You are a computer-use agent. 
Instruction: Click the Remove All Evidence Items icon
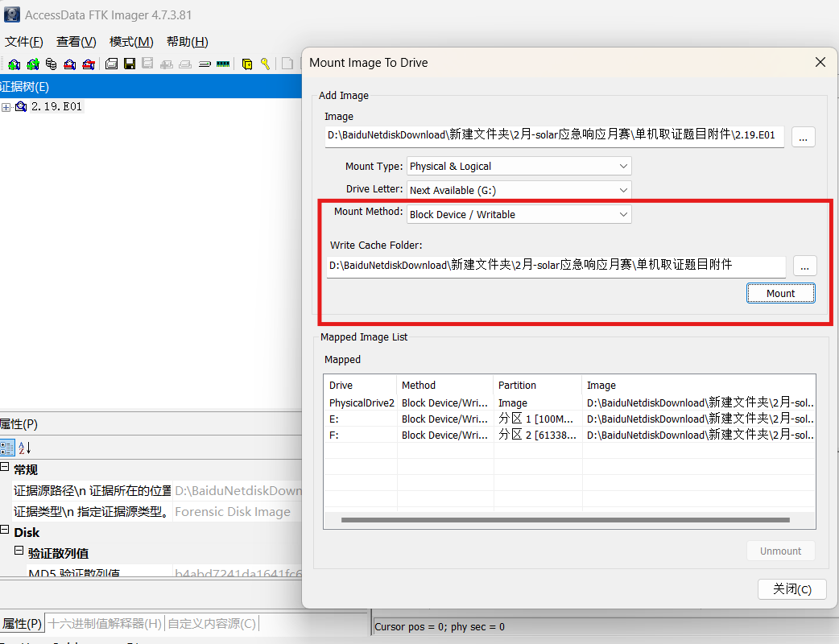point(89,64)
